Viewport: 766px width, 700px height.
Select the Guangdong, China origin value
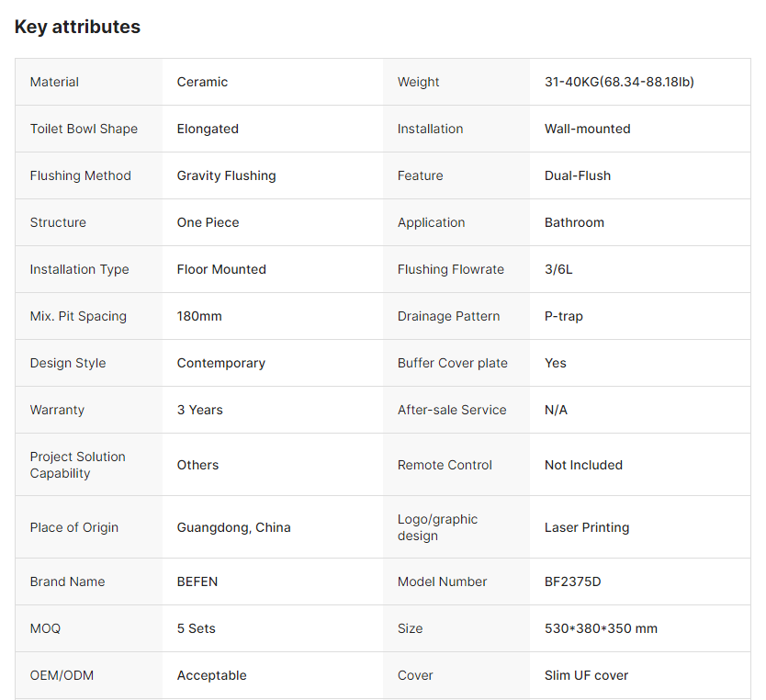[x=233, y=527]
